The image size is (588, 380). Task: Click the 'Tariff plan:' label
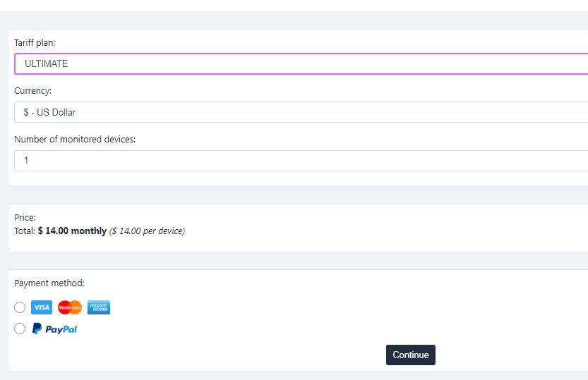click(x=35, y=43)
